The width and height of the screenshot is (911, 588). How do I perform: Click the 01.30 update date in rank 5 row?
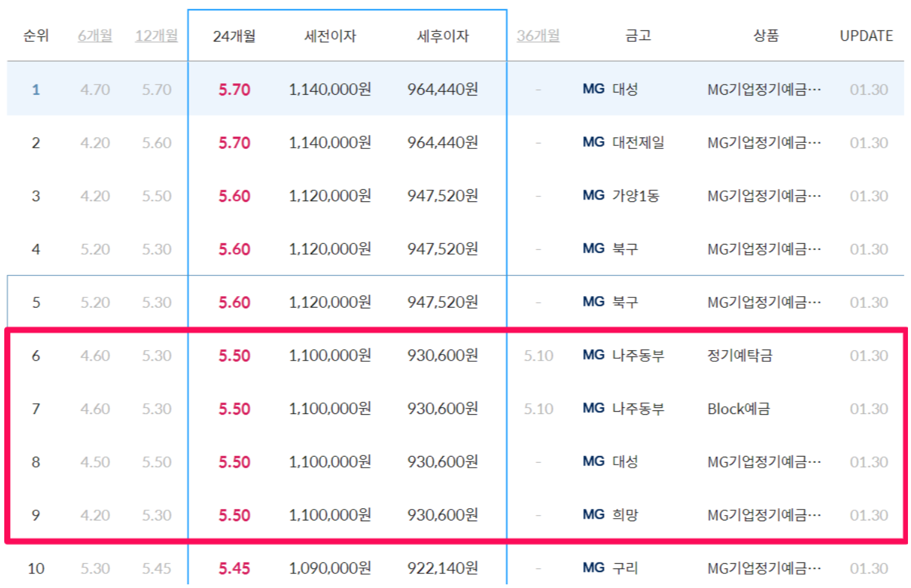pyautogui.click(x=869, y=302)
